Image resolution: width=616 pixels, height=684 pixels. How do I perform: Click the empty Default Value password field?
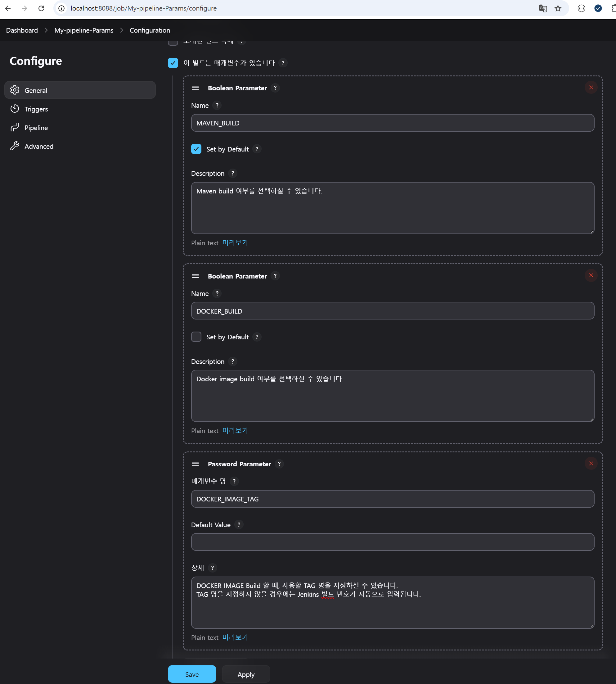click(x=392, y=542)
